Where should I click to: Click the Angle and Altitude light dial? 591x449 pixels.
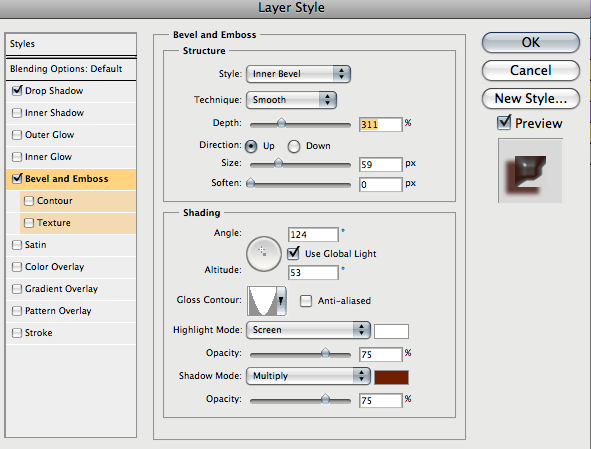(263, 254)
